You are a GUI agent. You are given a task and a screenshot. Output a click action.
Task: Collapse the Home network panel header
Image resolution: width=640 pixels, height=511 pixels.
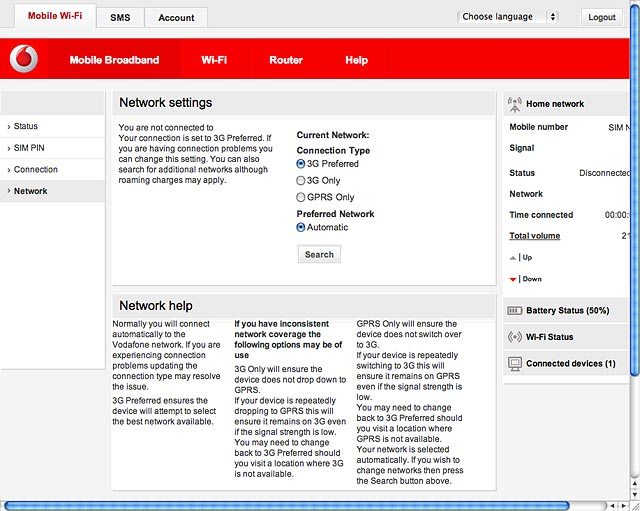tap(567, 104)
